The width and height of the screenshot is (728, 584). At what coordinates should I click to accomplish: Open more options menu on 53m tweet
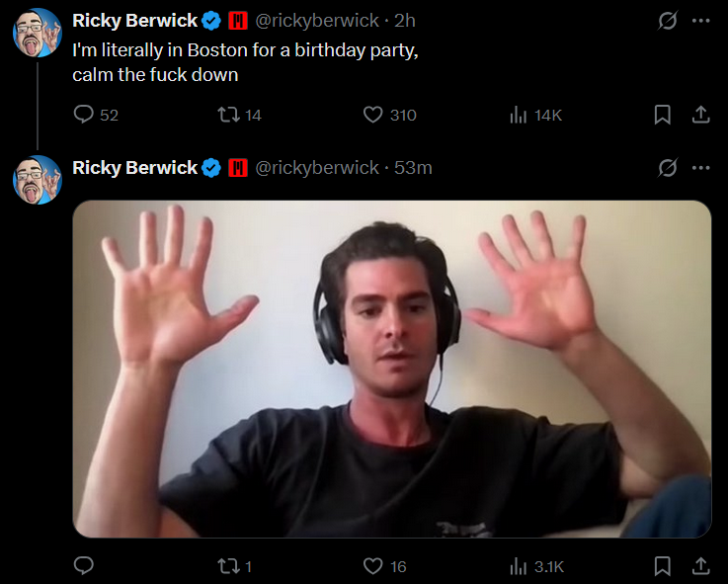[700, 168]
